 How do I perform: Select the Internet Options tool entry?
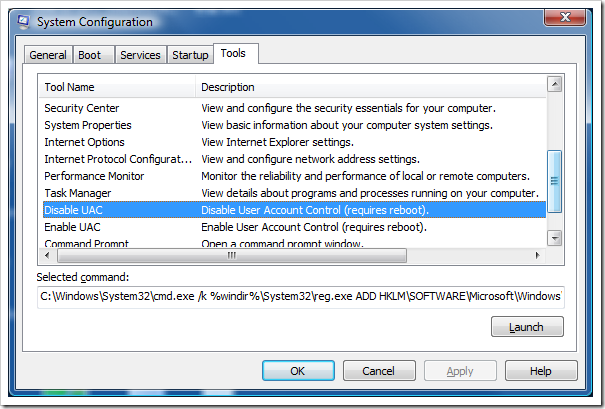click(84, 142)
